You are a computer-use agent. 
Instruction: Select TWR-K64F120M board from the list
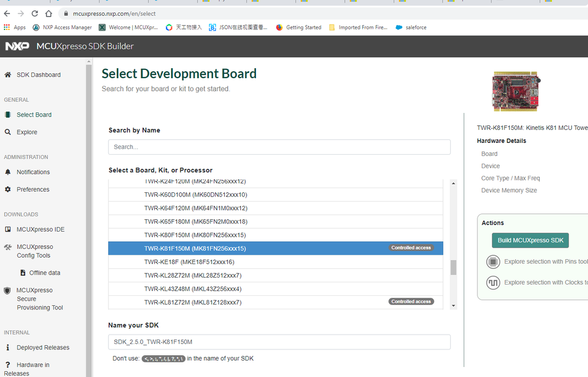195,208
